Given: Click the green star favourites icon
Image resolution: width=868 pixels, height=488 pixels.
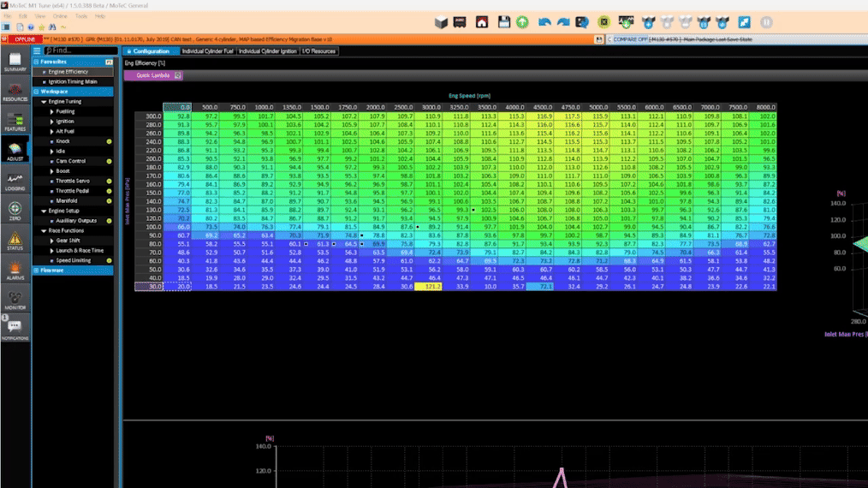Looking at the screenshot, I should (x=42, y=27).
